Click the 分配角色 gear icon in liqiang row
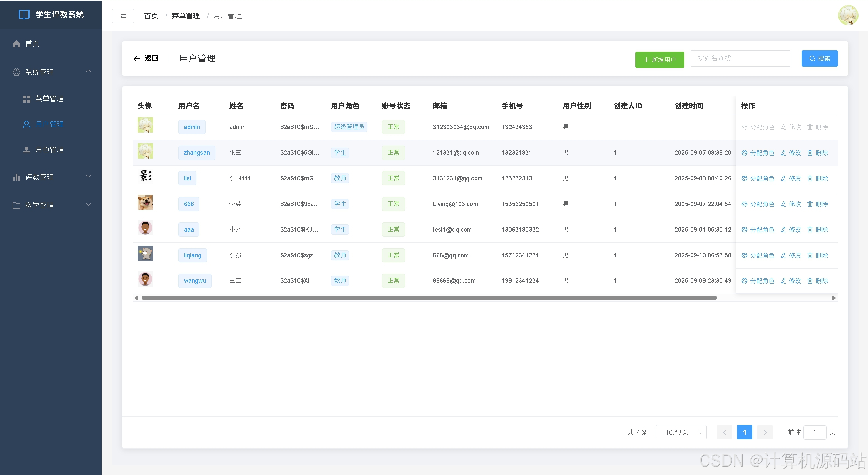 point(745,256)
